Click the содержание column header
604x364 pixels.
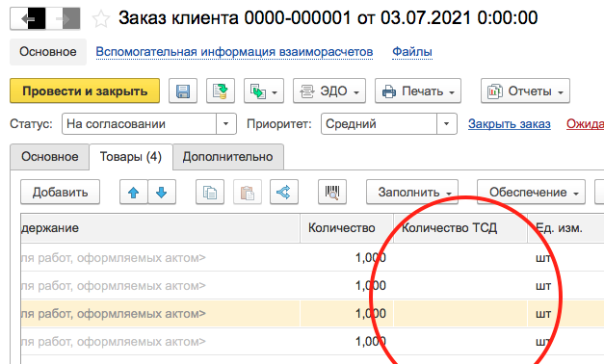160,228
